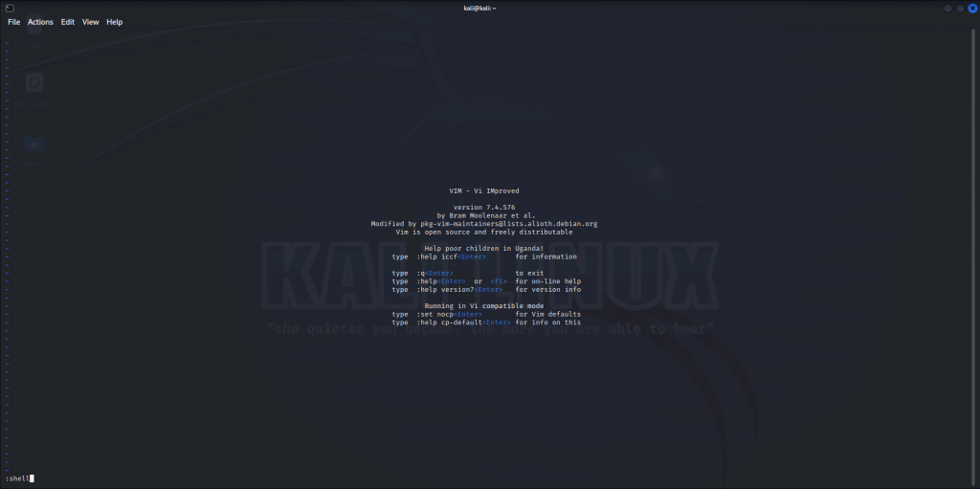Click the "kali@kali: ~" window title
The width and height of the screenshot is (980, 489).
480,8
